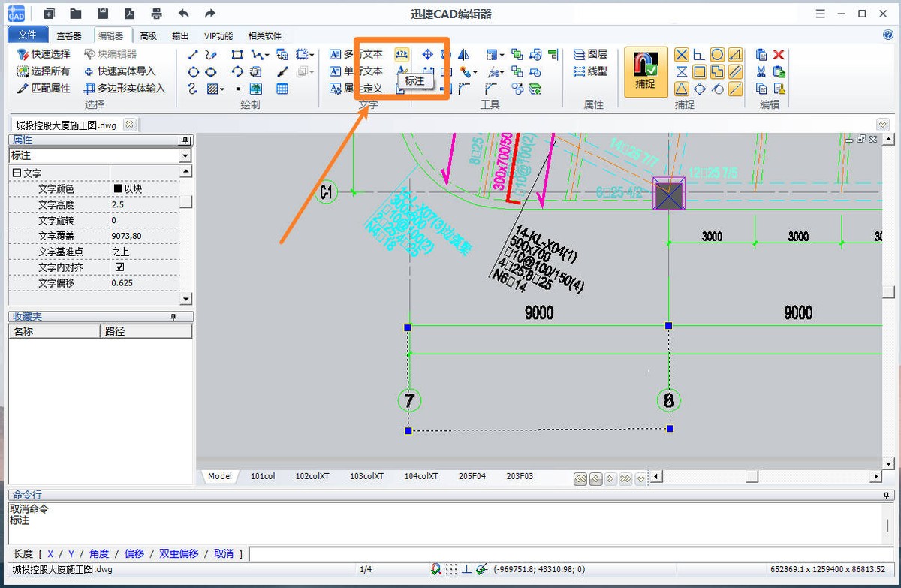Viewport: 901px width, 588px height.
Task: Select the line drawing tool
Action: [193, 54]
